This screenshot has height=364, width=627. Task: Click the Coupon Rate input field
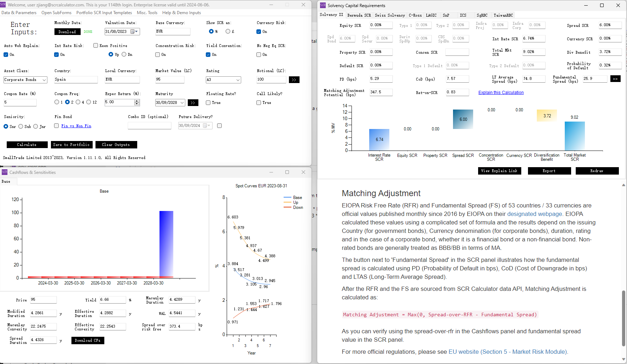click(x=20, y=102)
